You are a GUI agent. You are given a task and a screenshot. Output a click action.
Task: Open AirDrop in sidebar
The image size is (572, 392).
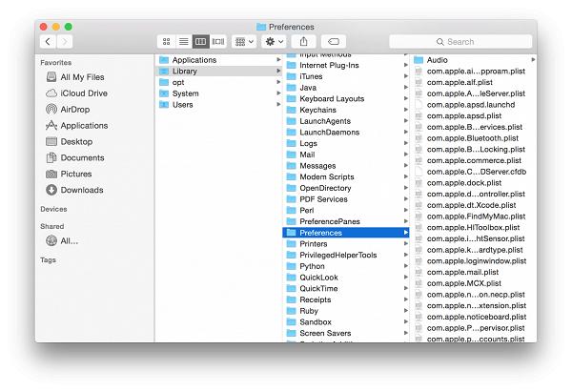pos(68,109)
